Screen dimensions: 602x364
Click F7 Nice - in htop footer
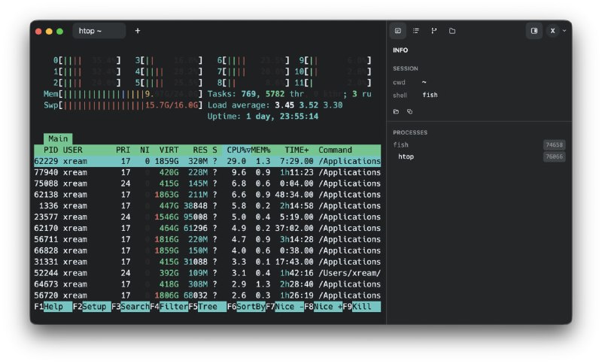[285, 306]
